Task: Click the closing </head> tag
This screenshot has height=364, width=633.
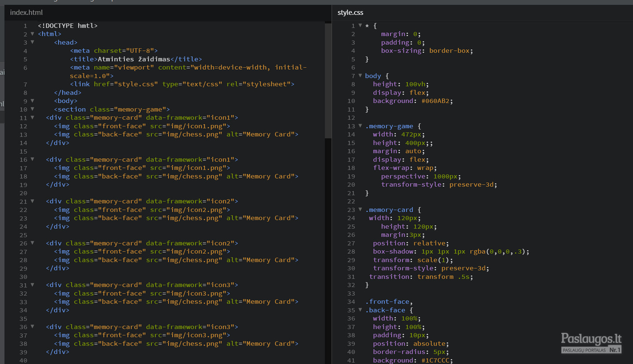Action: [68, 92]
